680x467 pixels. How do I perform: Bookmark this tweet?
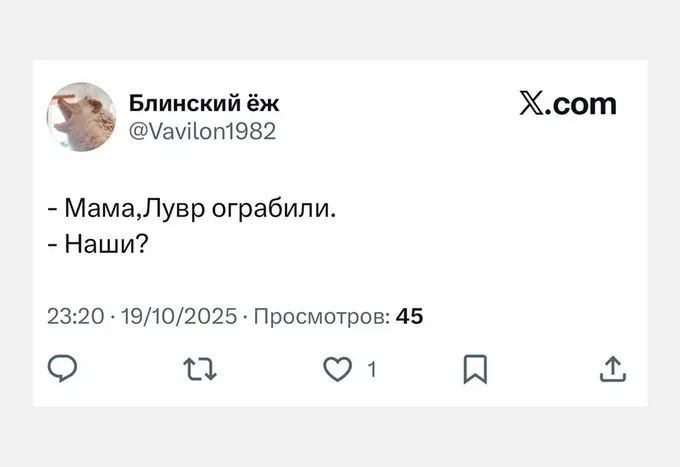(x=475, y=369)
